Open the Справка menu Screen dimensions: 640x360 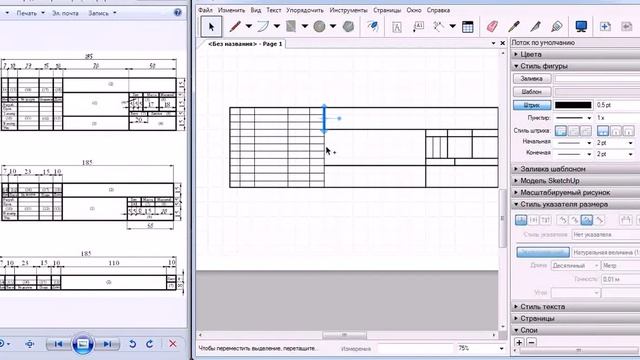(438, 10)
